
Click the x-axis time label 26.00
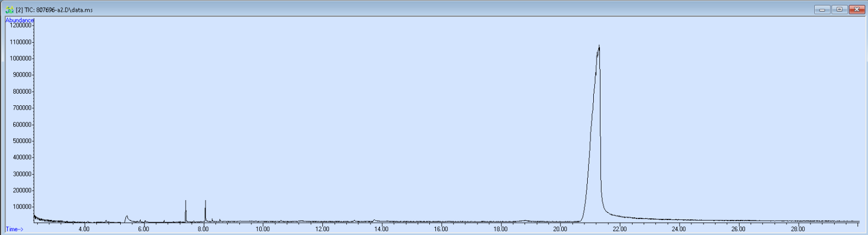(x=738, y=229)
